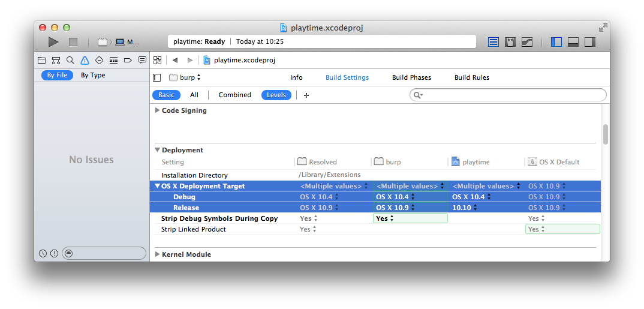Show the Debug navigator
The width and height of the screenshot is (644, 309).
[114, 61]
